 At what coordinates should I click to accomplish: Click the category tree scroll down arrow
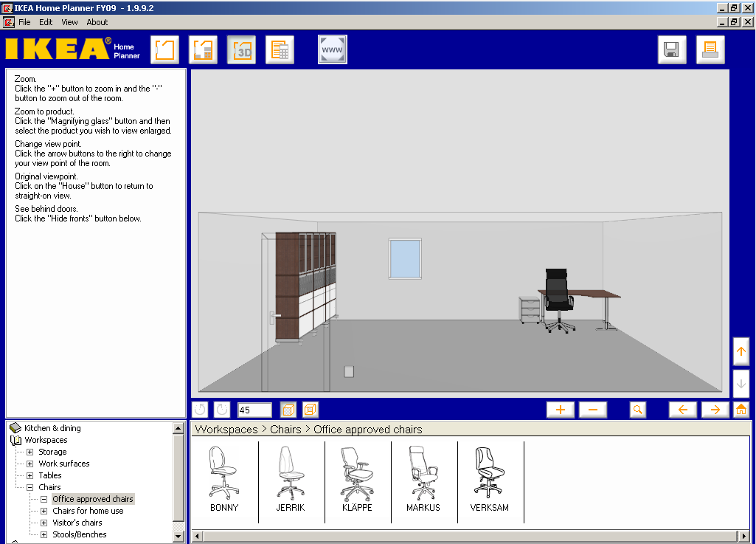[x=178, y=537]
